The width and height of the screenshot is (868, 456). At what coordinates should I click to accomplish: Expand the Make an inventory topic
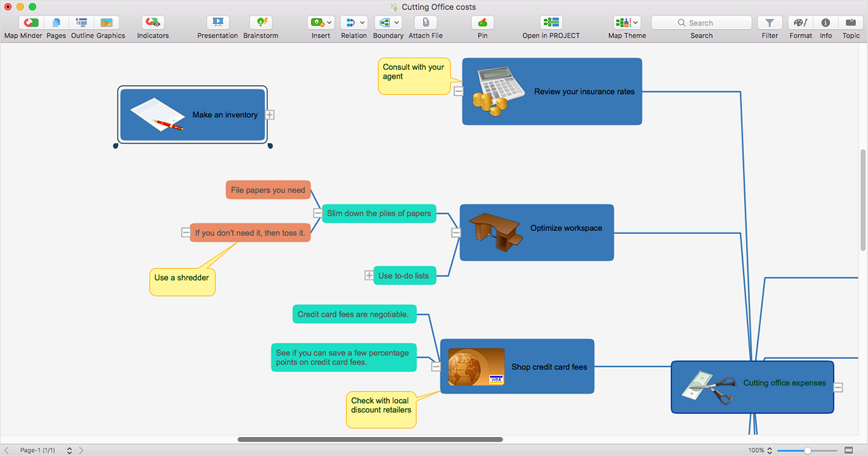point(270,115)
